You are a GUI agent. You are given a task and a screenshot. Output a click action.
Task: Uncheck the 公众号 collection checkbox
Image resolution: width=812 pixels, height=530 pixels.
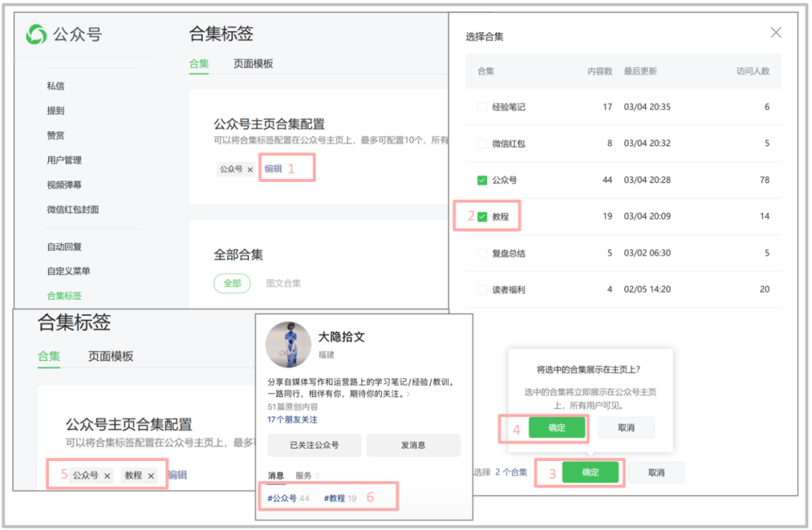(482, 180)
